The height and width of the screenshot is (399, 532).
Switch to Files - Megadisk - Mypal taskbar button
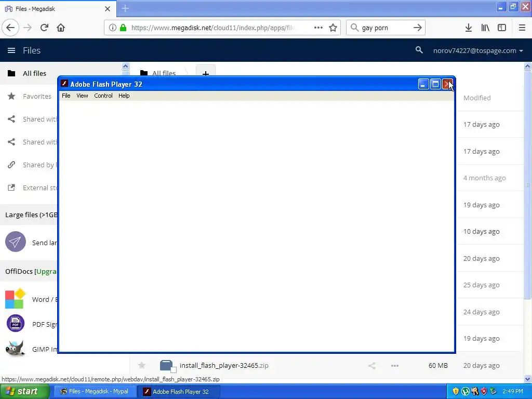click(95, 392)
